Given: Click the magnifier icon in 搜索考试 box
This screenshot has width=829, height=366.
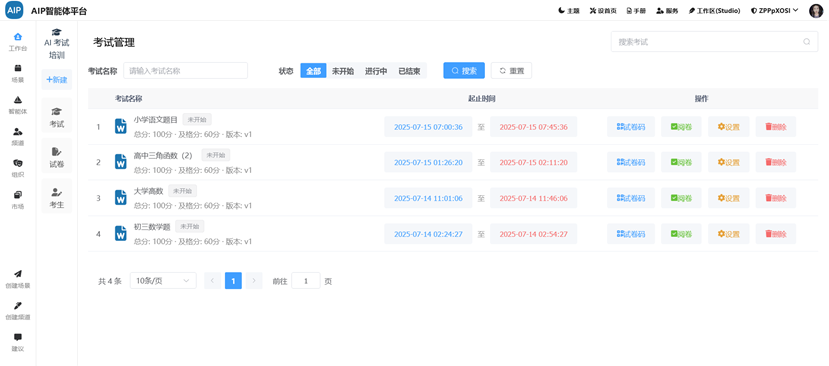Looking at the screenshot, I should click(x=806, y=42).
